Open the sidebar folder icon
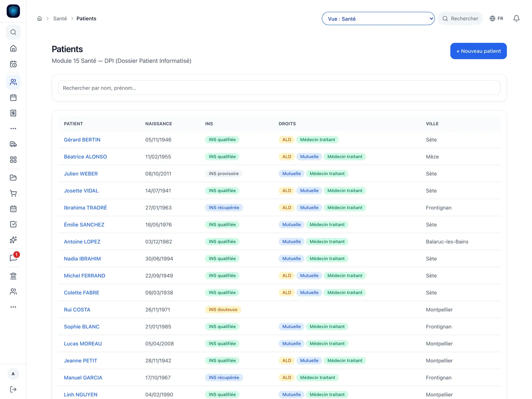This screenshot has height=399, width=532. pyautogui.click(x=13, y=178)
